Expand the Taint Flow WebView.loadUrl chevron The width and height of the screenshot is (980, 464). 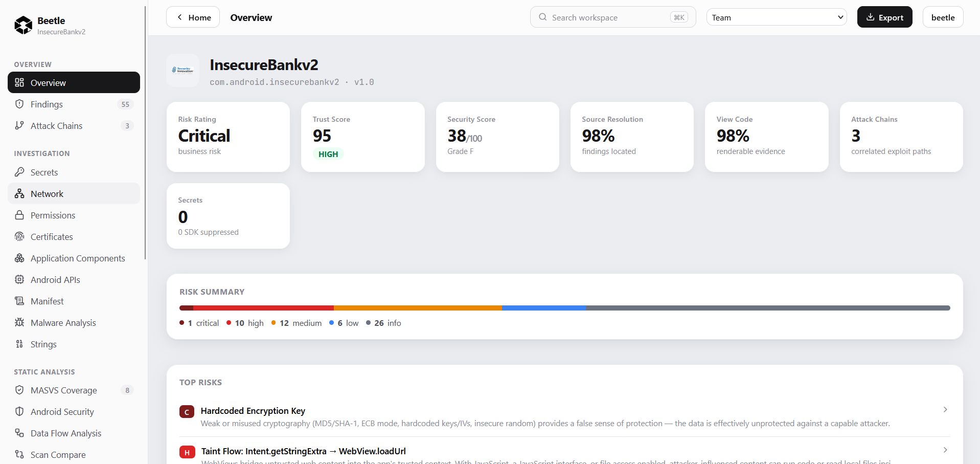pyautogui.click(x=945, y=450)
